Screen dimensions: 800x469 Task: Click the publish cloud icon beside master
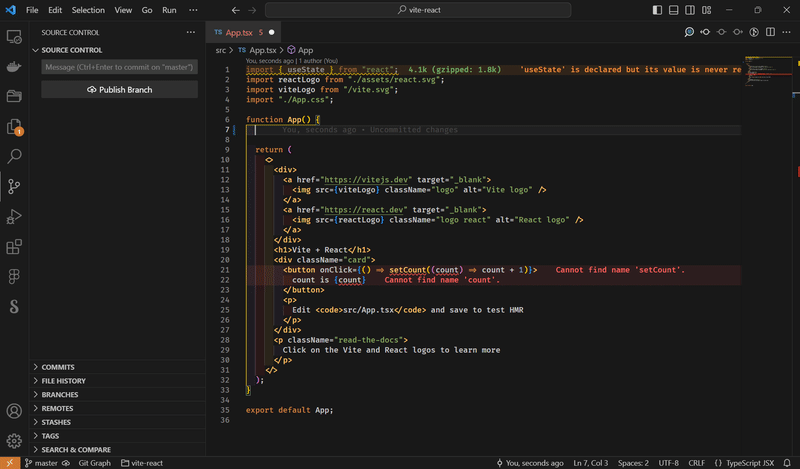coord(66,463)
